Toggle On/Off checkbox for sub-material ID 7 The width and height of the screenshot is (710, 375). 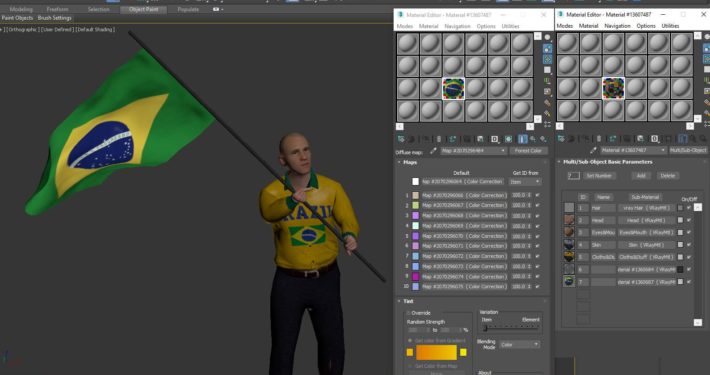689,282
